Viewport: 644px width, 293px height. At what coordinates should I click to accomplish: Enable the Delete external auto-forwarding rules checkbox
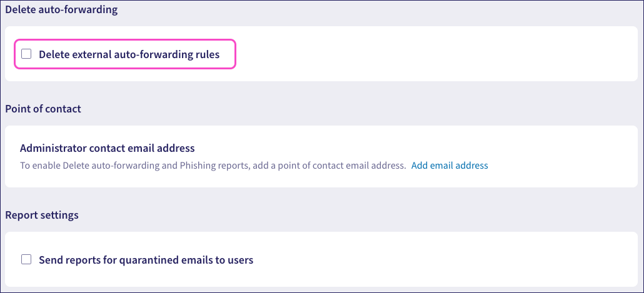point(26,54)
